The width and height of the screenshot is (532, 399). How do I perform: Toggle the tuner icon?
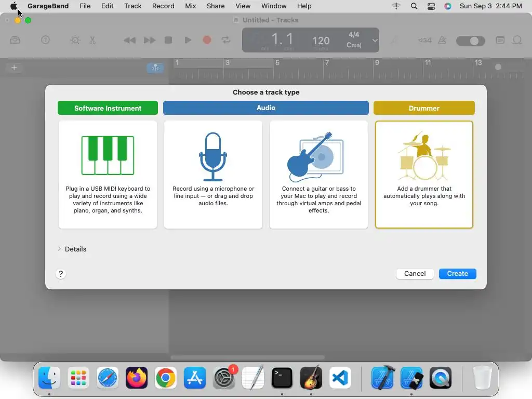click(x=394, y=41)
